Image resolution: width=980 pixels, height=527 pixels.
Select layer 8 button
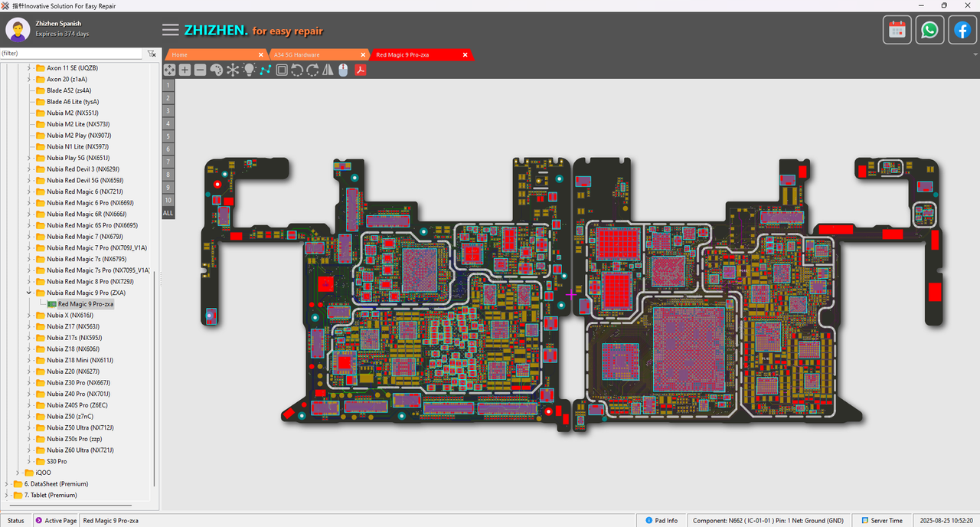click(x=168, y=175)
